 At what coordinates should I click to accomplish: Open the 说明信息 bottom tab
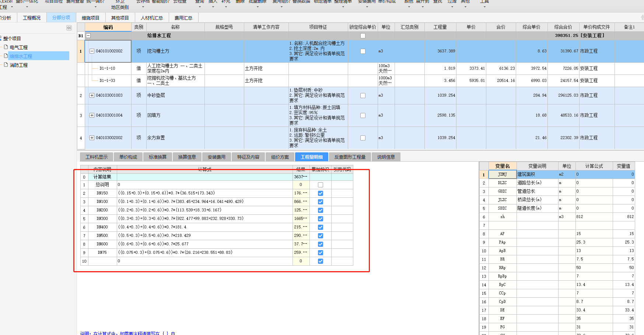pos(386,157)
